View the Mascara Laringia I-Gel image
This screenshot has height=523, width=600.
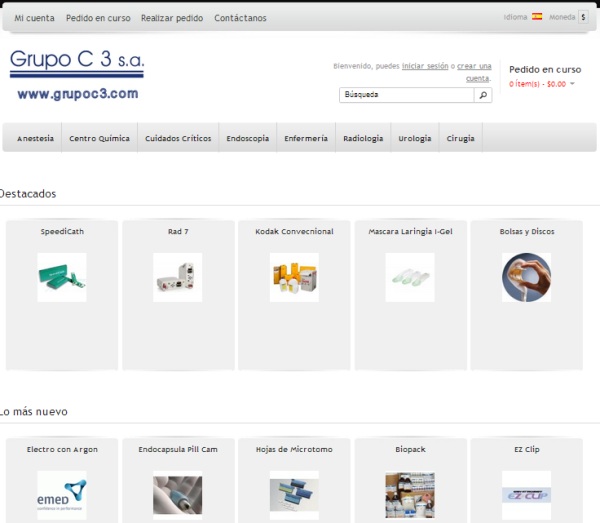pos(410,277)
